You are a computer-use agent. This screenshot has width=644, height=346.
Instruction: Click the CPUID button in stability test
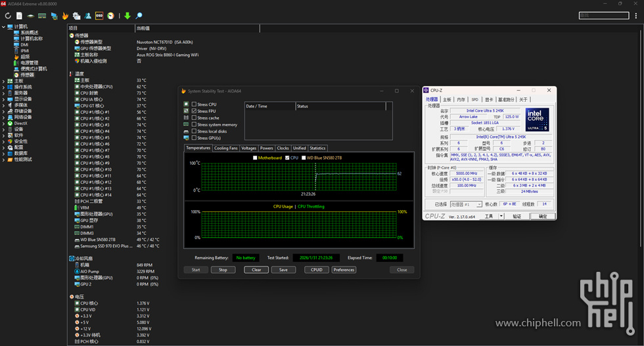[x=317, y=270]
